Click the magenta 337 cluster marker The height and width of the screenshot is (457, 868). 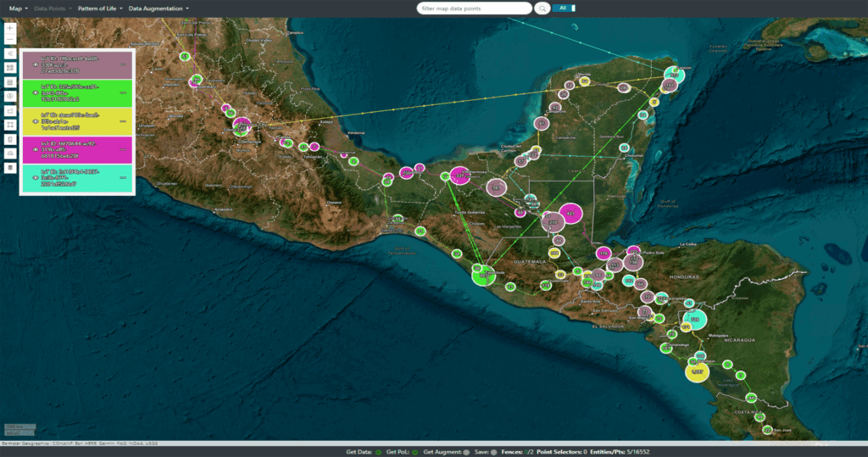459,176
